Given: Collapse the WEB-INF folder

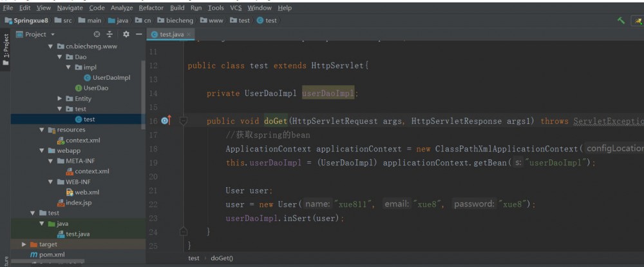Looking at the screenshot, I should click(x=51, y=181).
